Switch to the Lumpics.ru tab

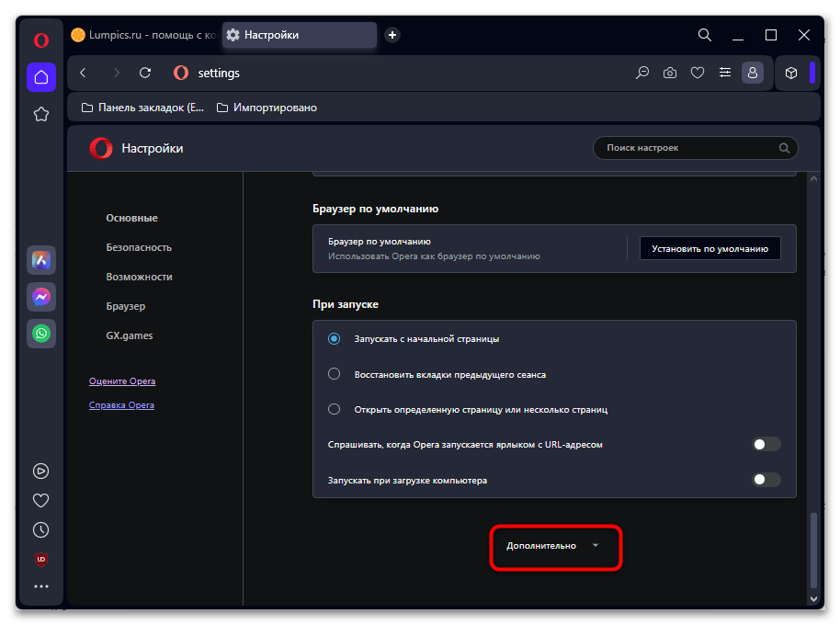(143, 35)
